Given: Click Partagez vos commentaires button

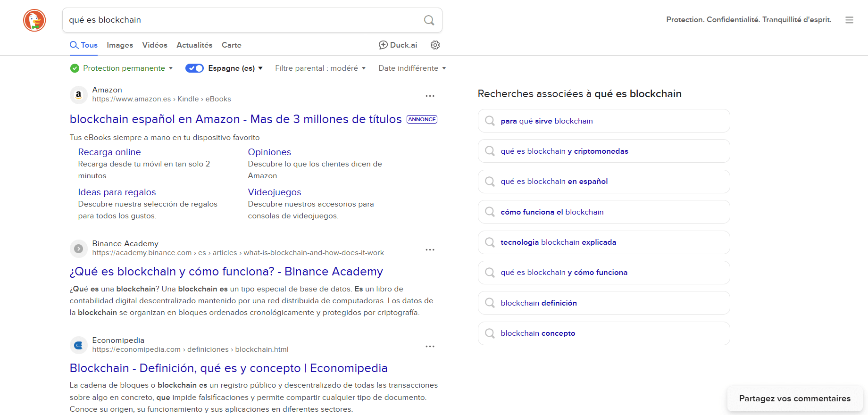Looking at the screenshot, I should 795,398.
